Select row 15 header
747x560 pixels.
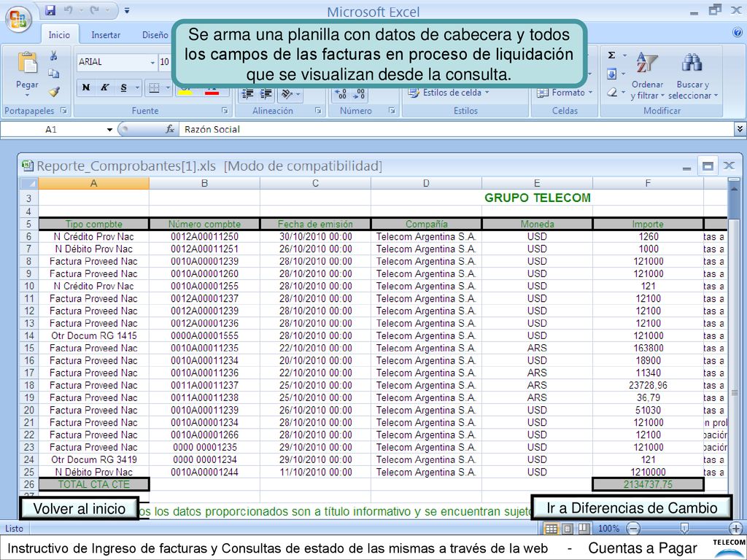(29, 348)
